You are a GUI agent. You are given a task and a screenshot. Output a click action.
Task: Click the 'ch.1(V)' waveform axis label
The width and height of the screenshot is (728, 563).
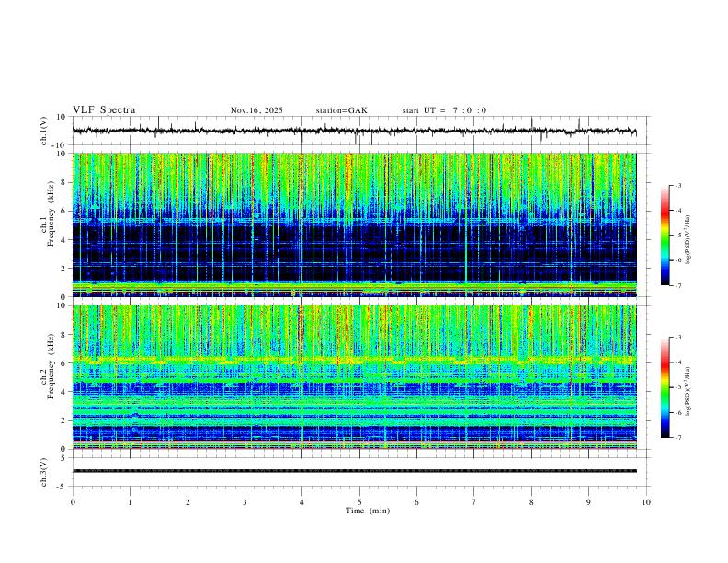[44, 131]
